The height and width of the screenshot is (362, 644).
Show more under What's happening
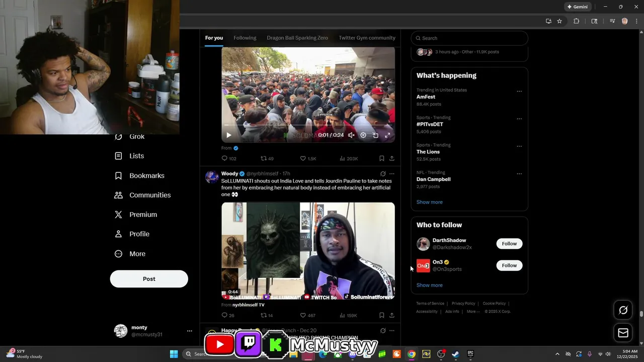pyautogui.click(x=430, y=202)
